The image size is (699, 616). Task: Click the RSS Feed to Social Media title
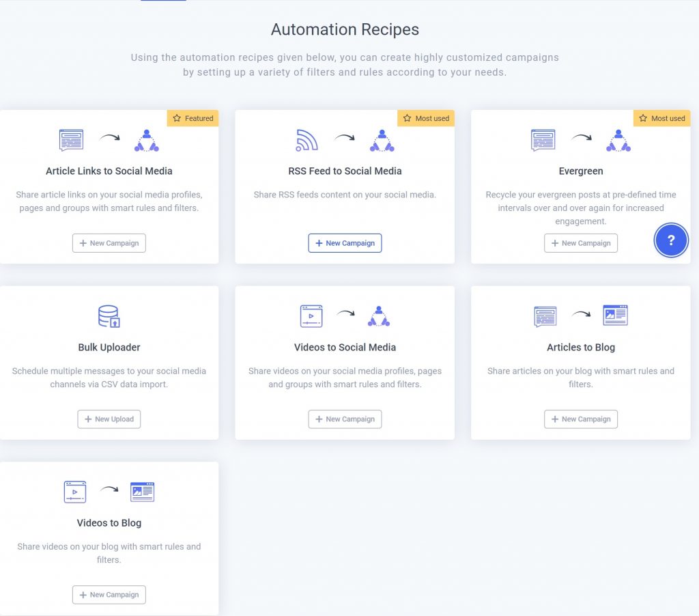[345, 171]
